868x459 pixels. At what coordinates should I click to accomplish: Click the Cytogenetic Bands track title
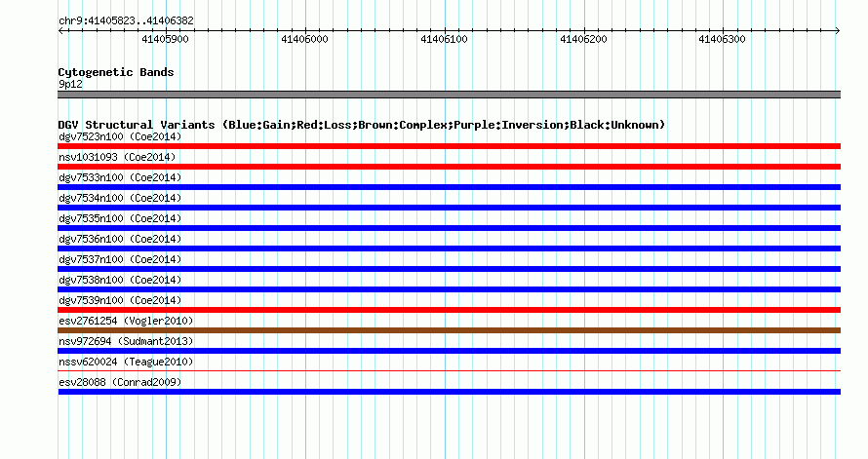[116, 72]
